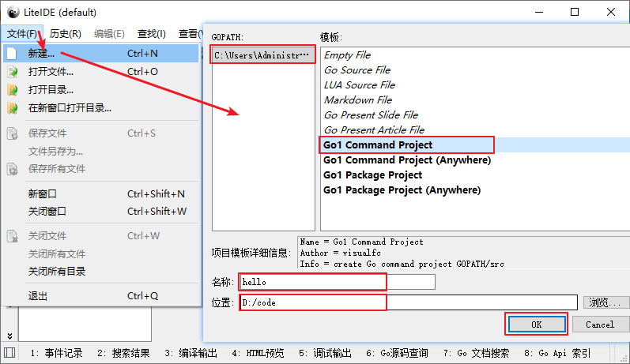Confirm the new project with OK
The image size is (630, 364).
point(537,325)
